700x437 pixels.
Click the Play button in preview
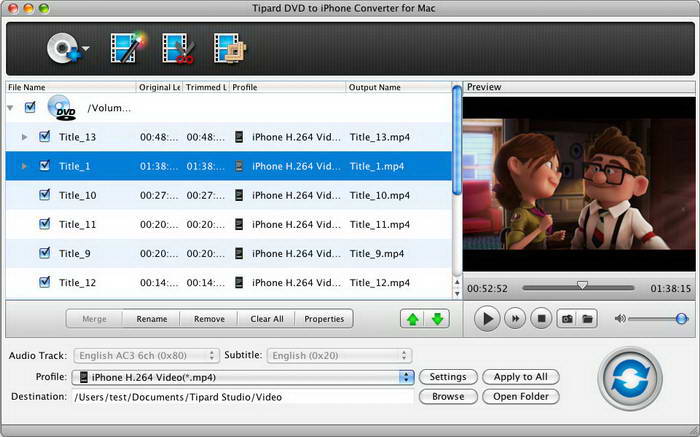[x=486, y=319]
